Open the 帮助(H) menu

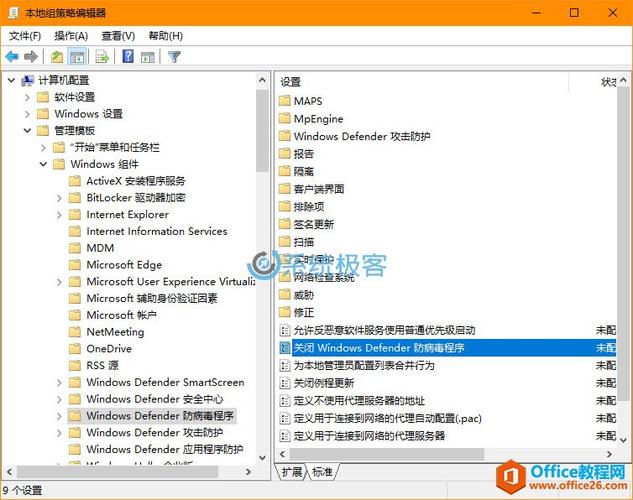tap(166, 36)
